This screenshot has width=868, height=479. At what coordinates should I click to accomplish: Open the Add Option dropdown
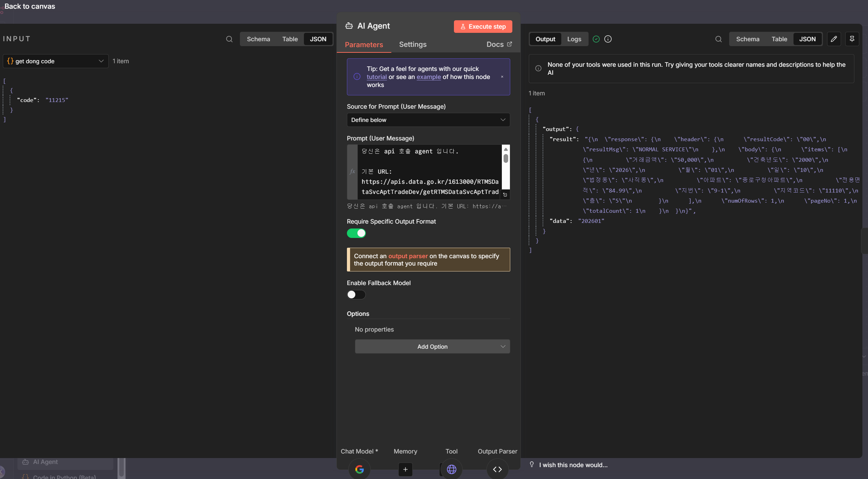tap(432, 347)
